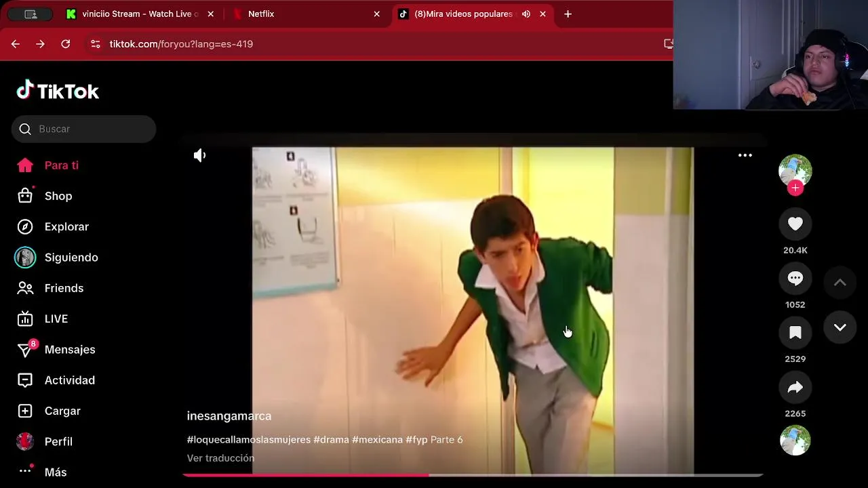Select the Para ti home icon
This screenshot has height=488, width=868.
pyautogui.click(x=25, y=165)
